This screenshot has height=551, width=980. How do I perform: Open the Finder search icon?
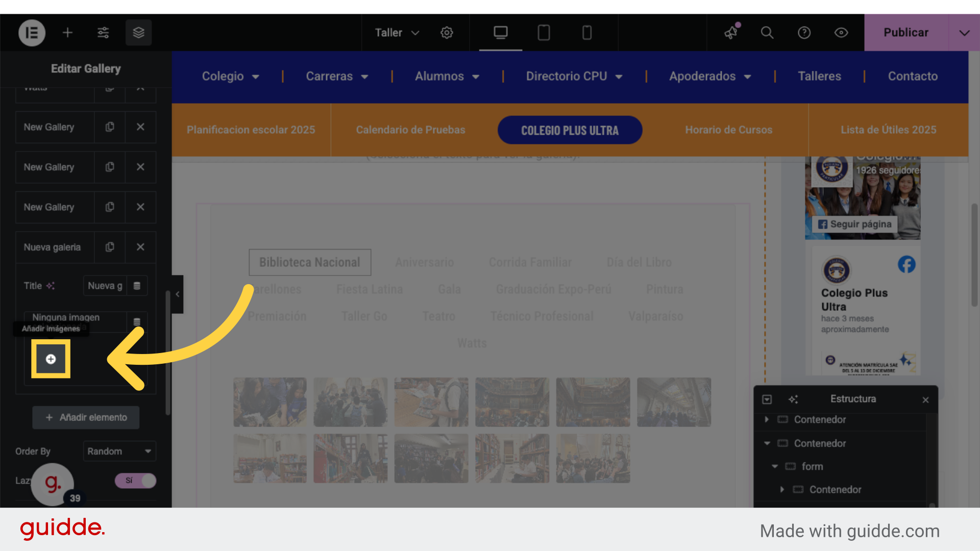(767, 33)
